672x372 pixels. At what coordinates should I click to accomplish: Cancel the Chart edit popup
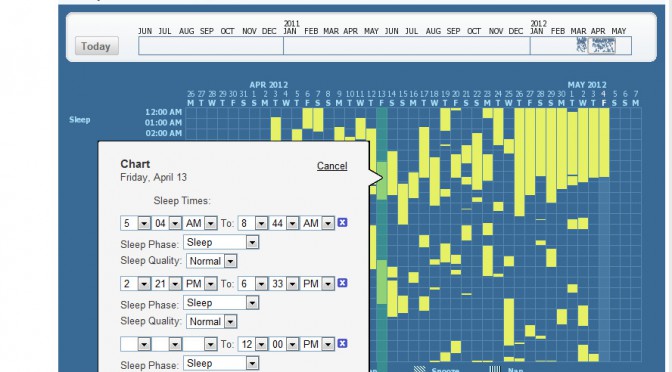(x=332, y=166)
